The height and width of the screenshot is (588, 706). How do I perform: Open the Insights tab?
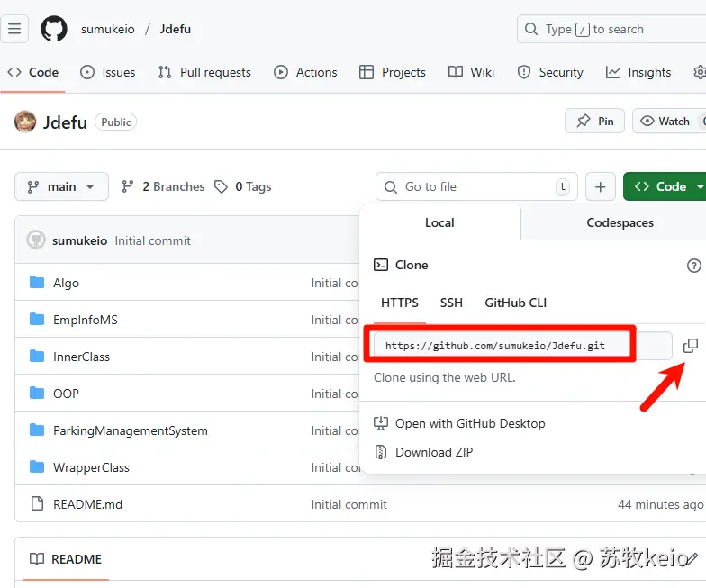(x=638, y=72)
